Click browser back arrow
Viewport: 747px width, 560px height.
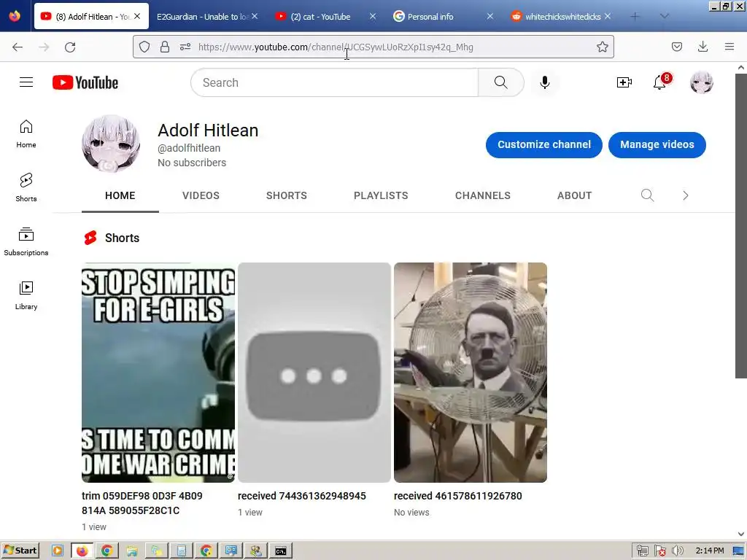coord(18,47)
